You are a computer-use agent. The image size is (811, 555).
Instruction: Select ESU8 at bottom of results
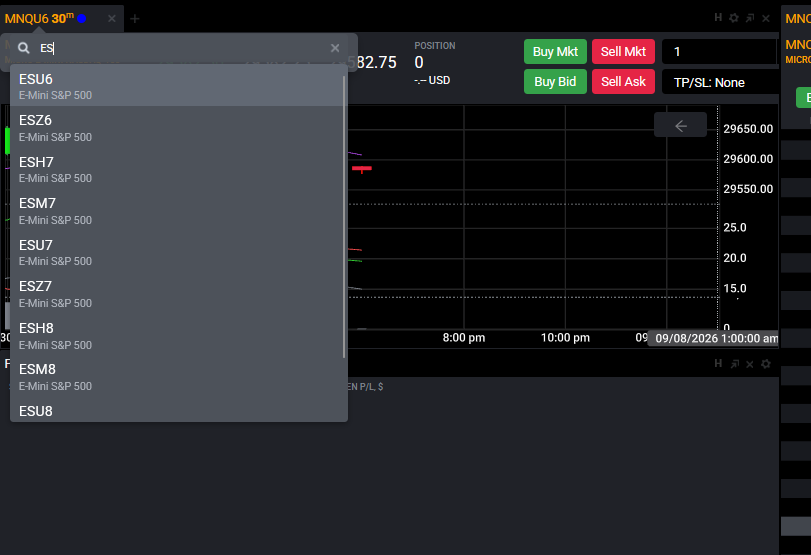(176, 411)
